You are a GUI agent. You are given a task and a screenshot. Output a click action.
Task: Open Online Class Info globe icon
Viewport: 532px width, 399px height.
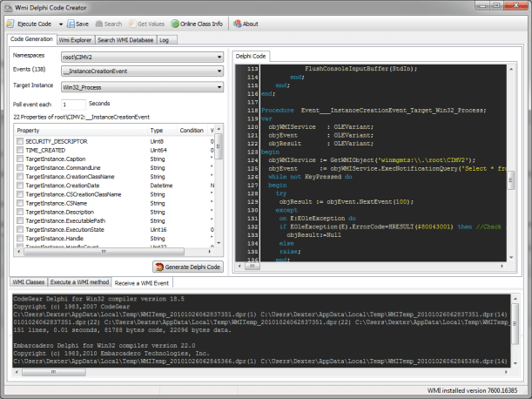click(x=175, y=24)
